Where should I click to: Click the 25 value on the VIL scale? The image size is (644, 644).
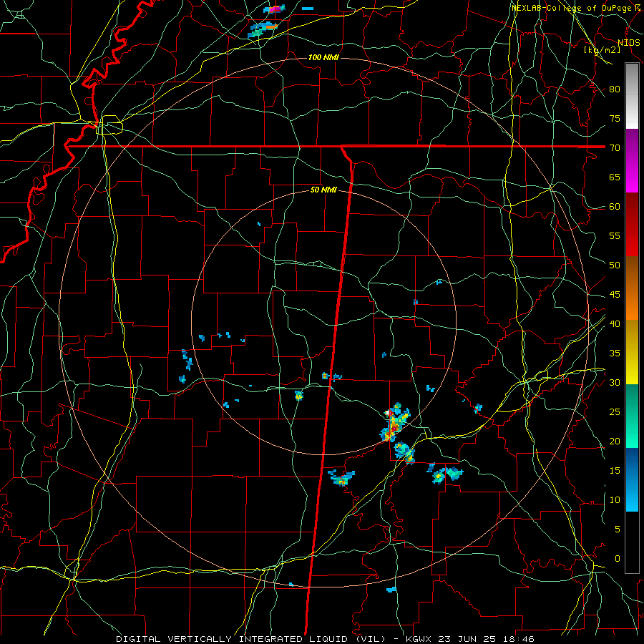615,412
